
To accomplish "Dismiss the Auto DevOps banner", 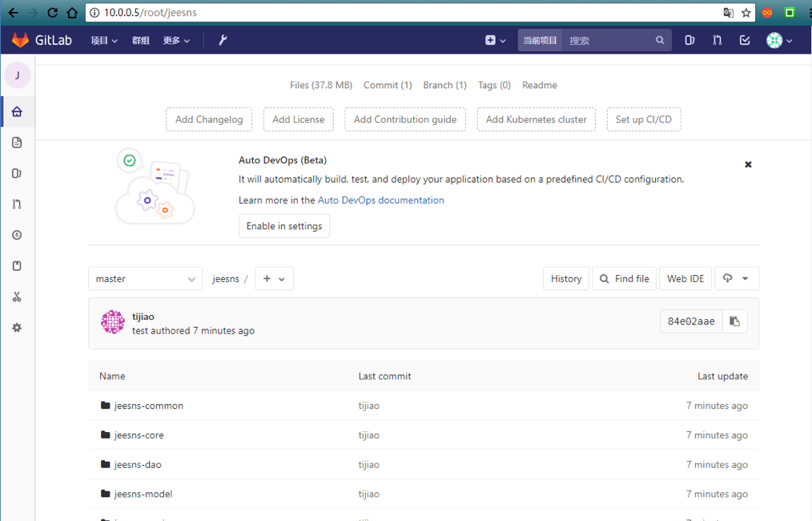I will coord(748,164).
